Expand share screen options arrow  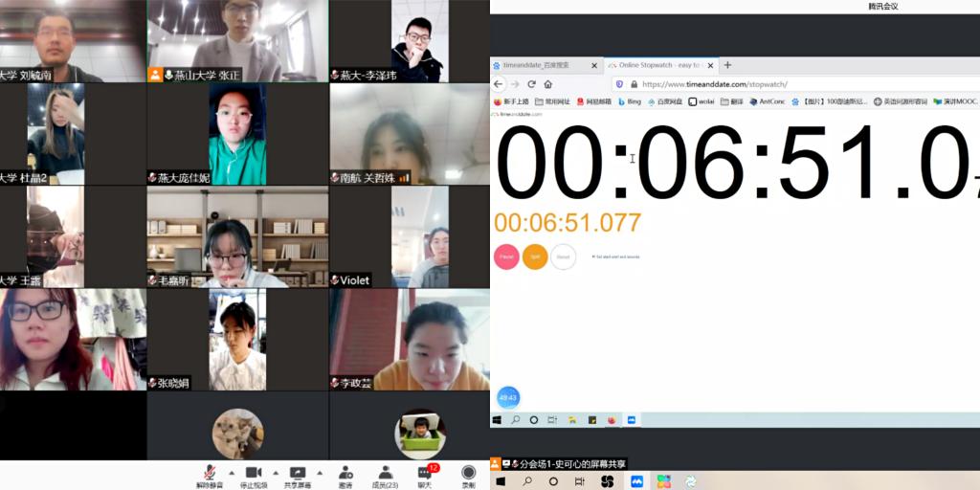[320, 472]
